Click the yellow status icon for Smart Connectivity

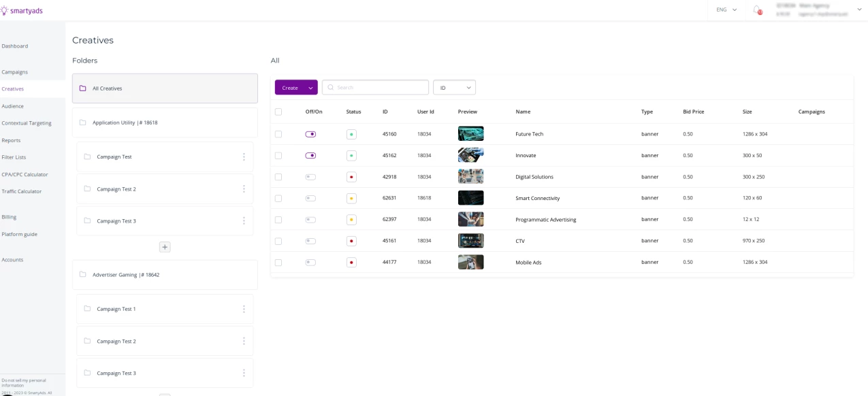point(351,198)
